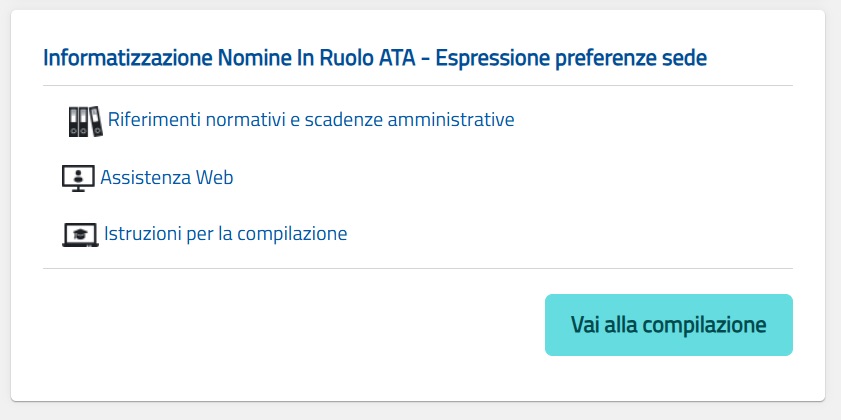The width and height of the screenshot is (841, 420).
Task: Open Istruzioni per la compilazione link
Action: click(225, 233)
